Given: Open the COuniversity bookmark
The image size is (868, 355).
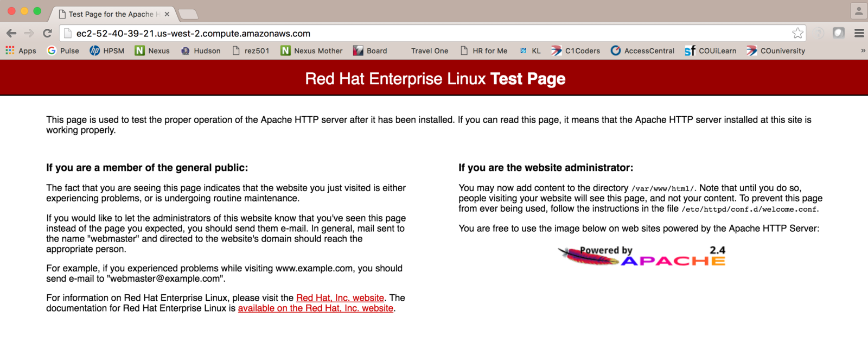Looking at the screenshot, I should tap(776, 50).
